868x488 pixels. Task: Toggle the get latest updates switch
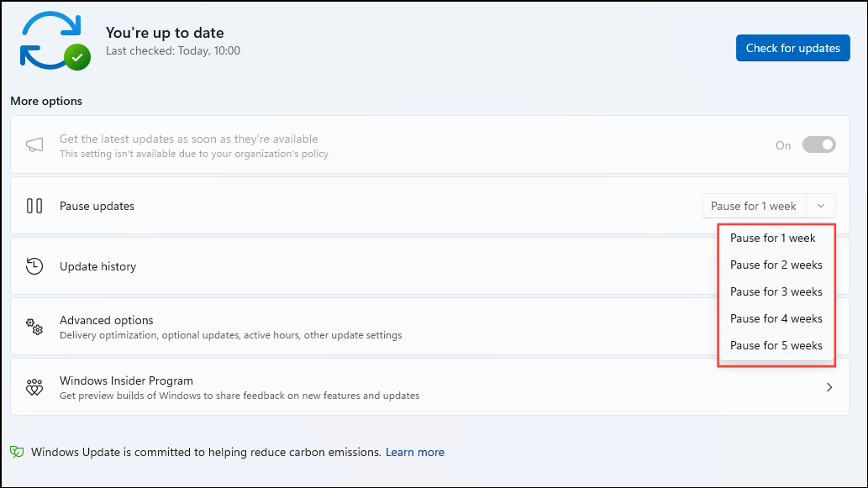818,145
